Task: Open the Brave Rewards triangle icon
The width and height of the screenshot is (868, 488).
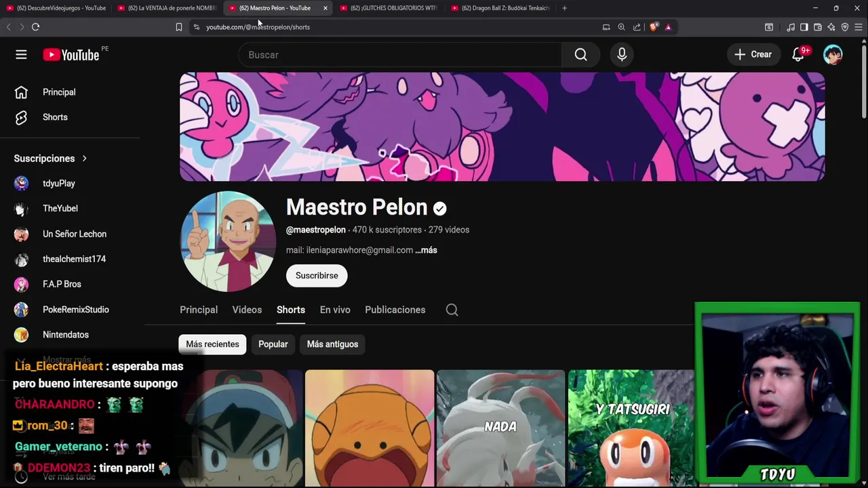Action: pyautogui.click(x=668, y=27)
